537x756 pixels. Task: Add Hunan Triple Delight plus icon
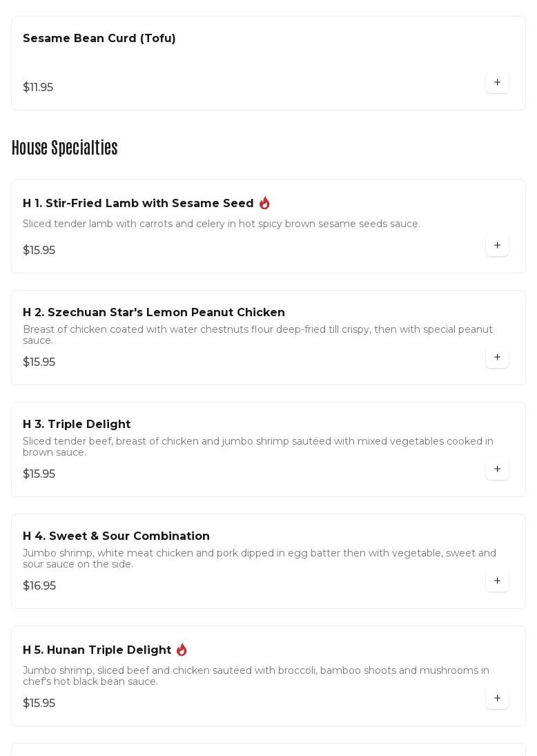(x=497, y=698)
